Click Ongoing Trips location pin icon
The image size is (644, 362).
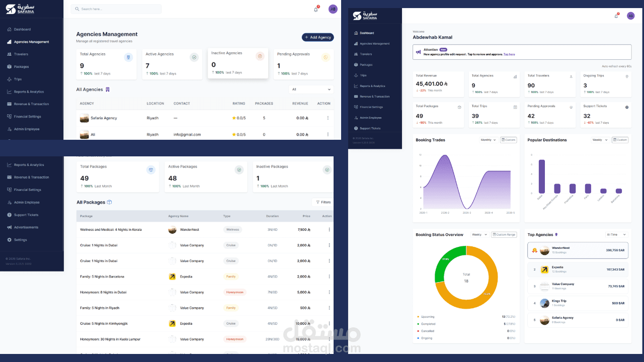[x=627, y=76]
